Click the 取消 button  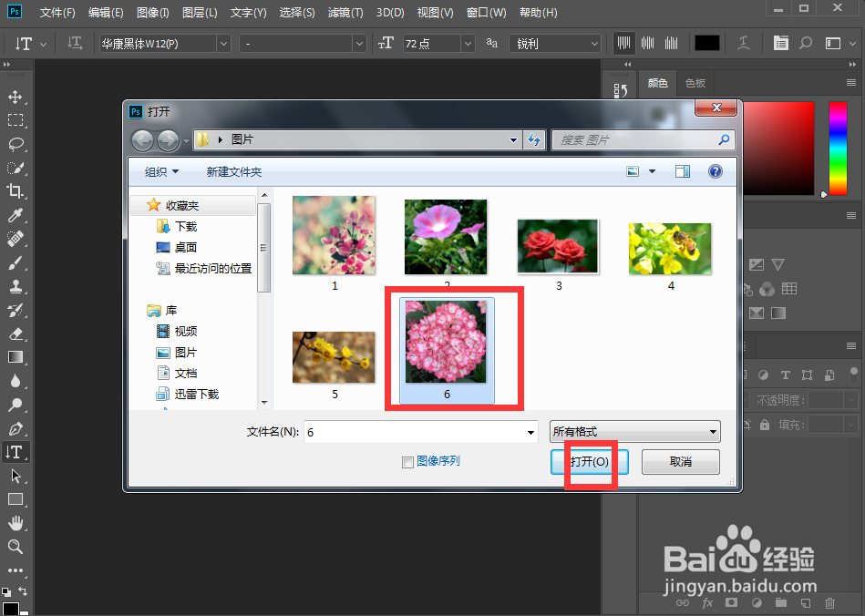[681, 462]
